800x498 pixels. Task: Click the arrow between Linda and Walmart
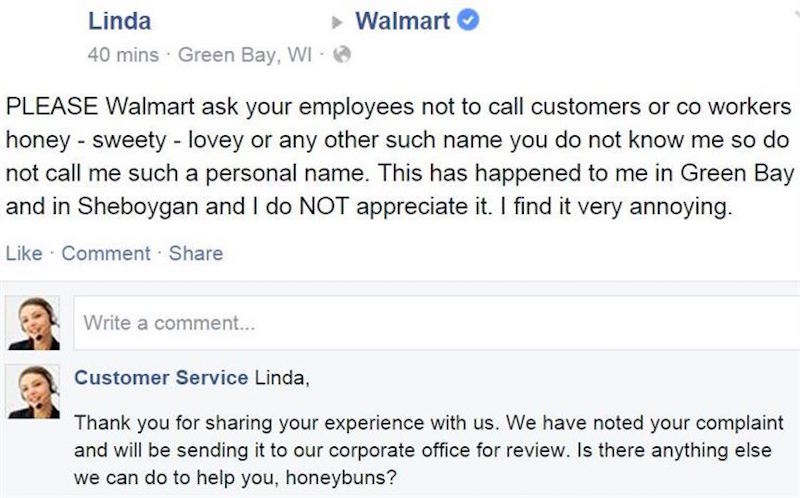[337, 22]
